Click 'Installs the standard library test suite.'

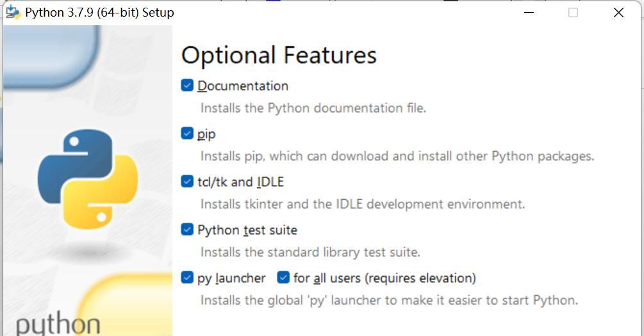[311, 252]
